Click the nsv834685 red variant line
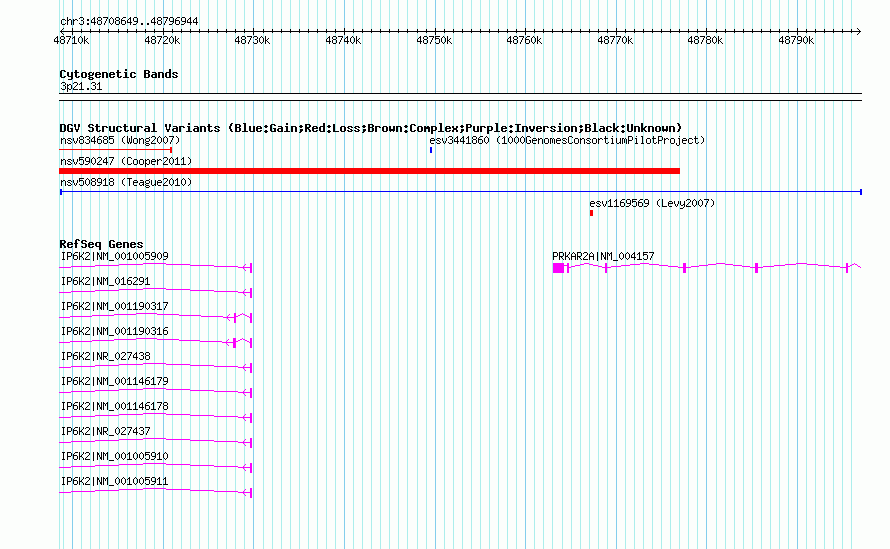Screen dimensions: 890x549 pos(116,150)
